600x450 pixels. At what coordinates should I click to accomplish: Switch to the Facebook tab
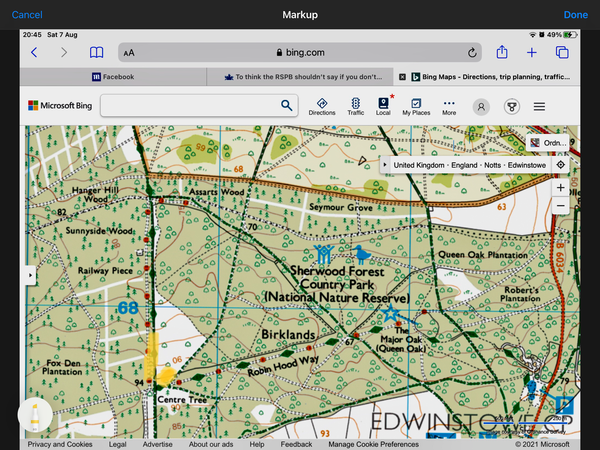pos(113,77)
